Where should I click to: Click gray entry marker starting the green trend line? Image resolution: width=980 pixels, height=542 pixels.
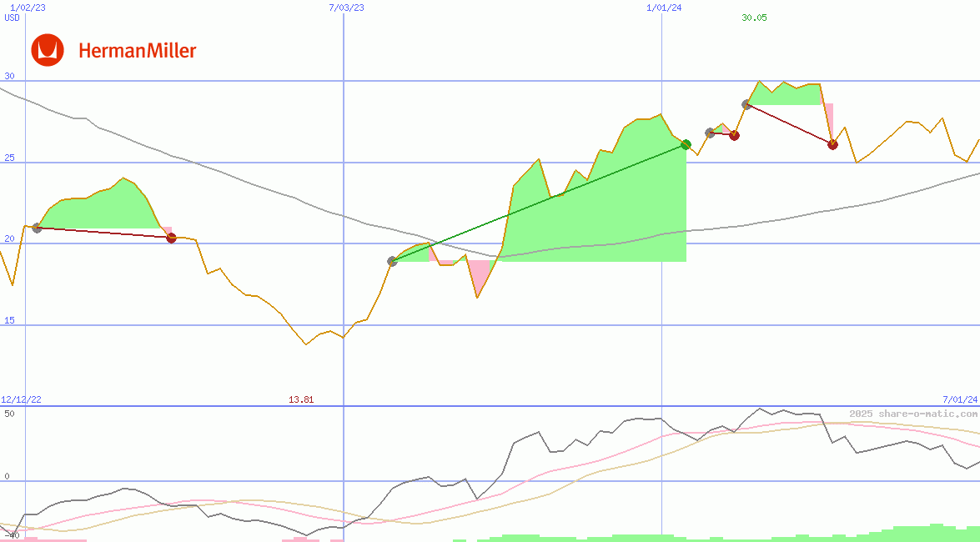tap(393, 261)
